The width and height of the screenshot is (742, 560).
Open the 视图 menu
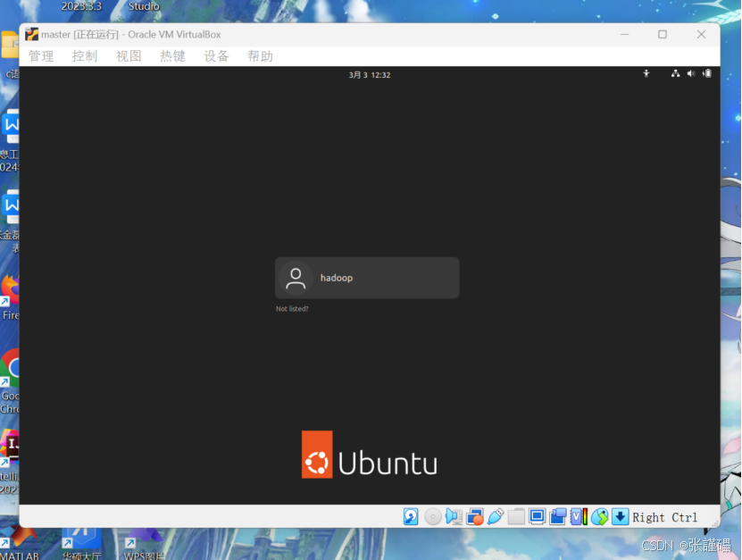click(x=129, y=56)
